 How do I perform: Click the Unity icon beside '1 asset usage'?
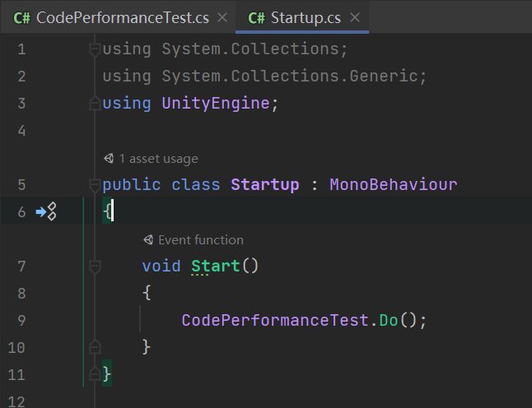[109, 158]
